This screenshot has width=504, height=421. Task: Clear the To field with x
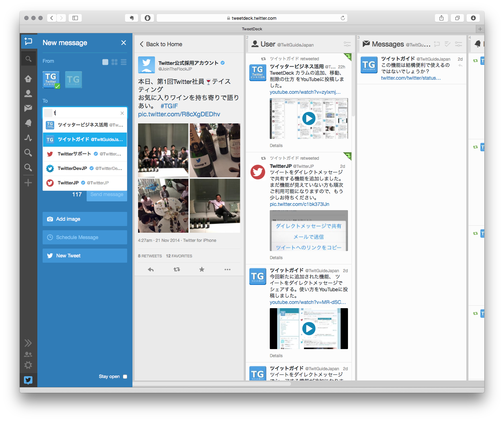tap(122, 113)
